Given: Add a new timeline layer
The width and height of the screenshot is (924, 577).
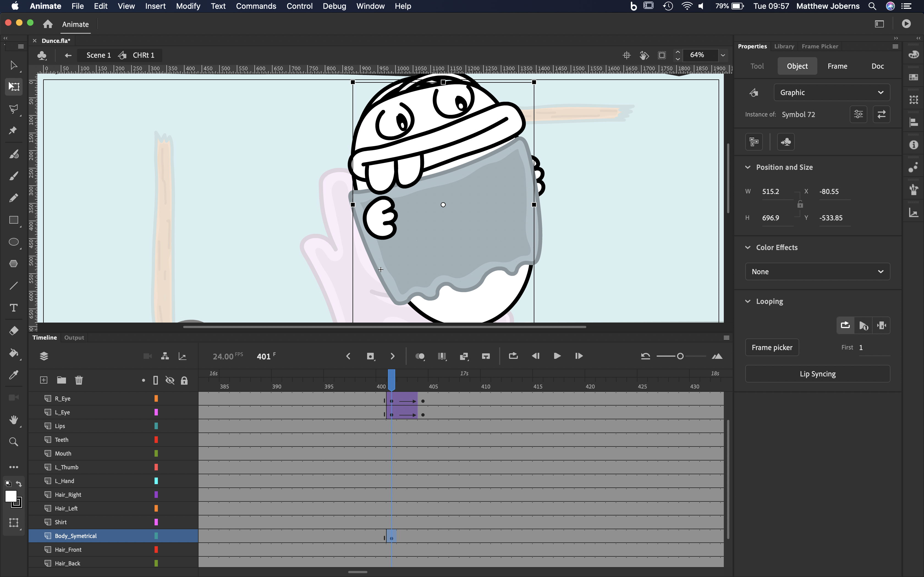Looking at the screenshot, I should [43, 380].
